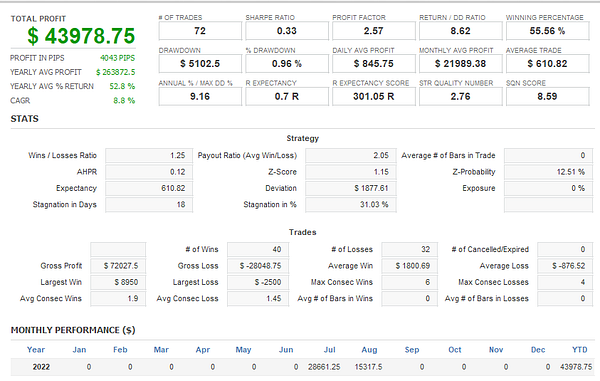
Task: Click the Aug column header
Action: pos(369,350)
